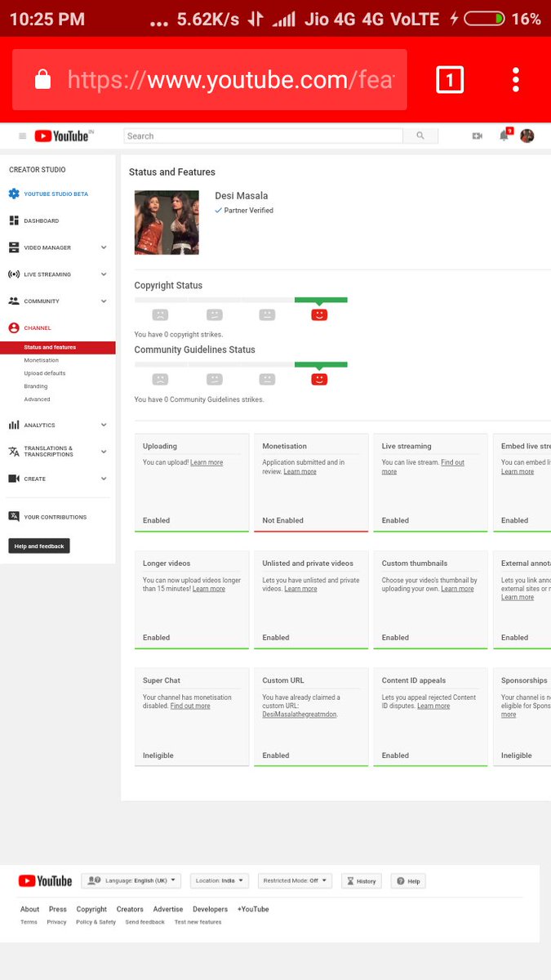Expand the Video Manager section

click(x=104, y=247)
